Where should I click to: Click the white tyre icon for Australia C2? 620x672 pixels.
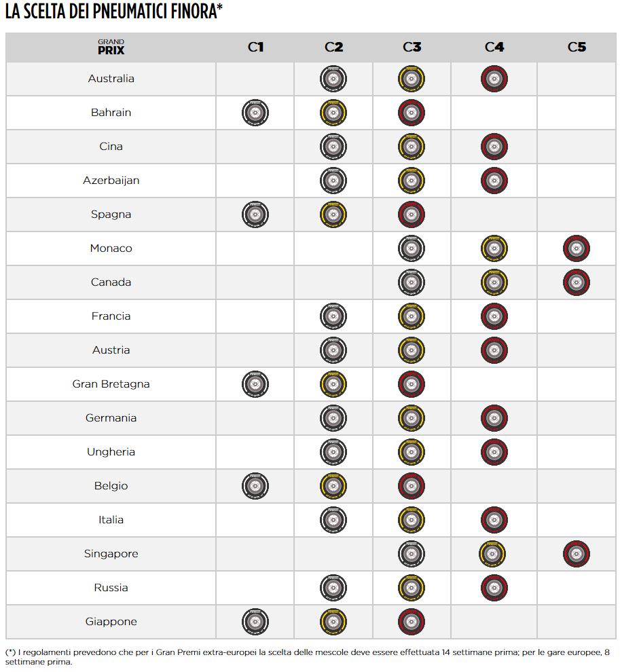pos(333,79)
